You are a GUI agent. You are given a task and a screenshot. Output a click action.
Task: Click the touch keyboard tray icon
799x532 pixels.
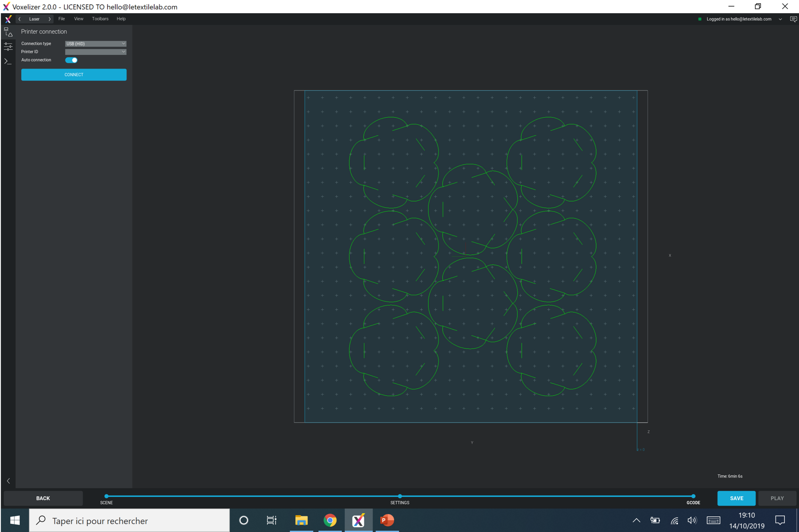pos(713,520)
